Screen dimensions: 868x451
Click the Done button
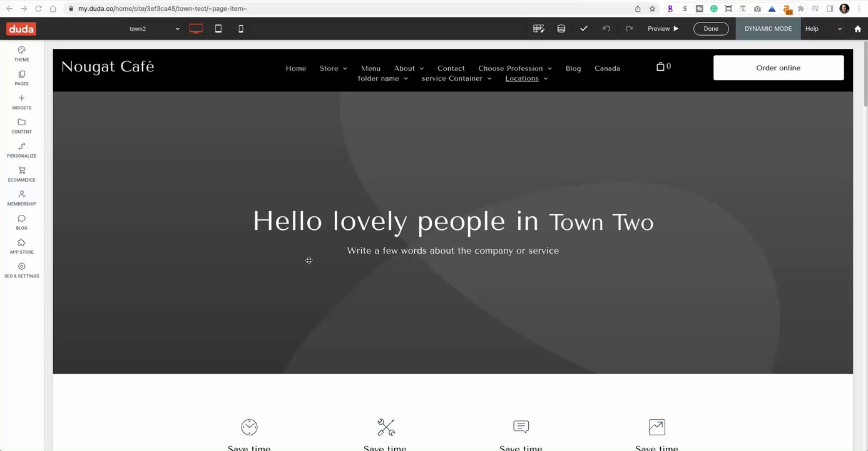click(711, 29)
